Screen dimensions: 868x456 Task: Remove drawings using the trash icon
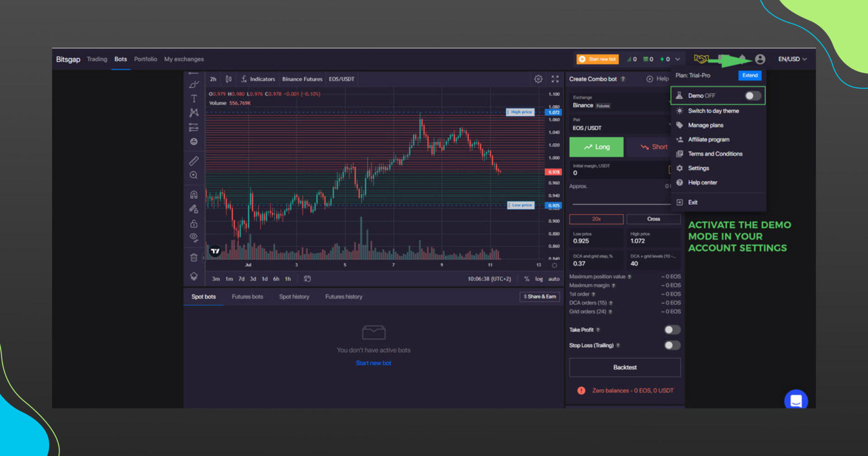point(193,257)
